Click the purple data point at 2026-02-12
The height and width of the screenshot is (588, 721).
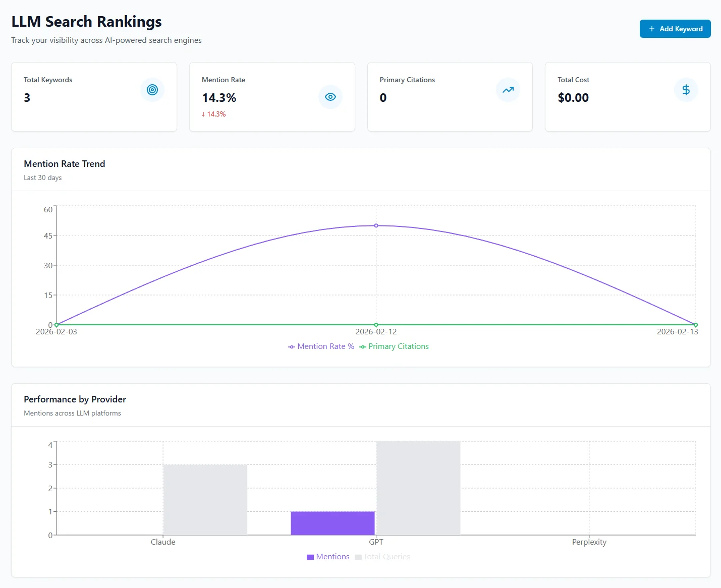pos(376,225)
